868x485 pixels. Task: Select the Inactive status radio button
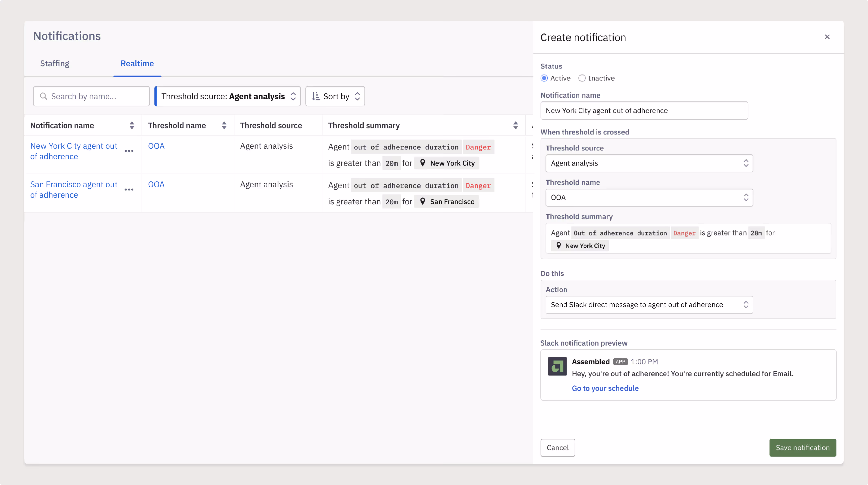click(x=582, y=78)
